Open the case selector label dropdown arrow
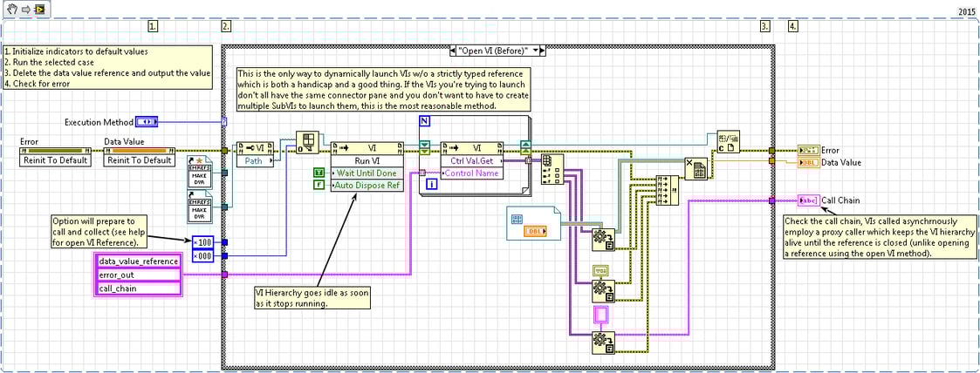Screen dimensions: 980x373 point(541,51)
